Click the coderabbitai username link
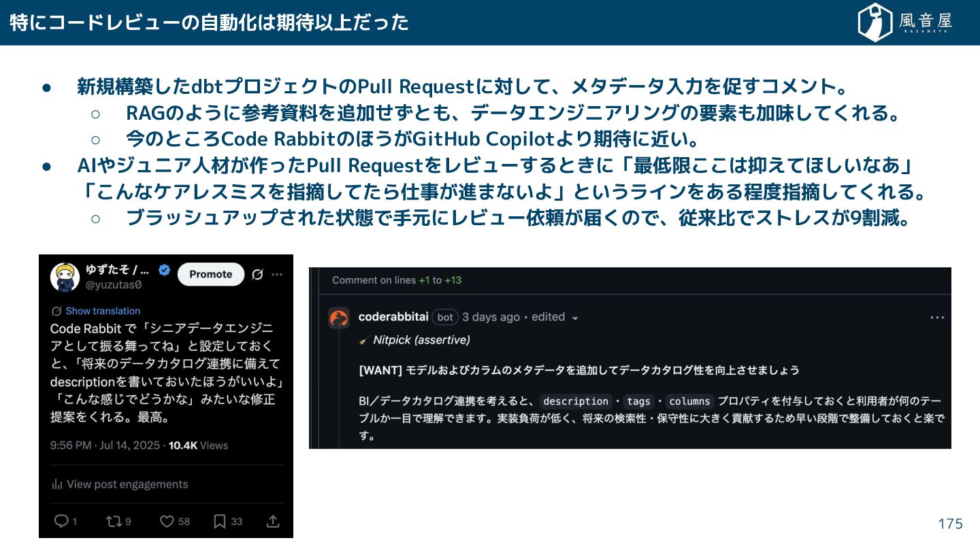This screenshot has height=551, width=980. point(393,317)
